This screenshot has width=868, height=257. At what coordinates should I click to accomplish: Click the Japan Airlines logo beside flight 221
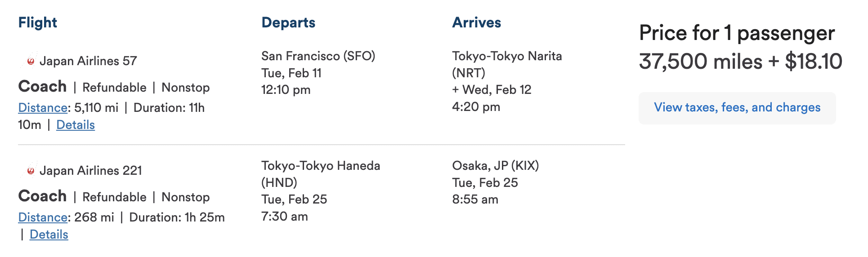point(30,170)
